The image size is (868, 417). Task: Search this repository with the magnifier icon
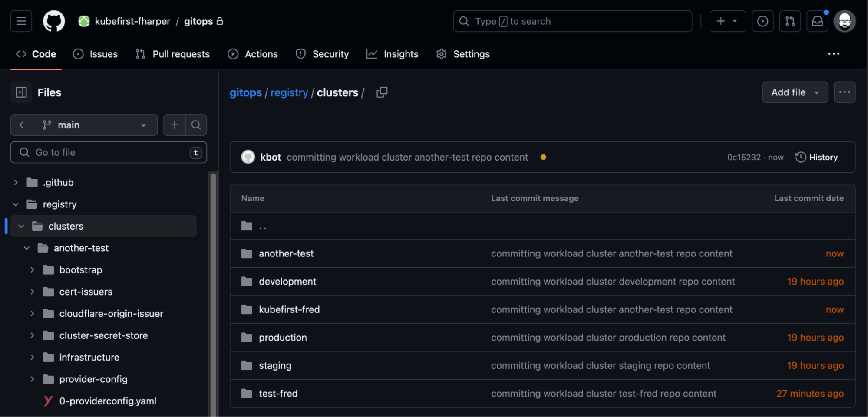pyautogui.click(x=196, y=125)
